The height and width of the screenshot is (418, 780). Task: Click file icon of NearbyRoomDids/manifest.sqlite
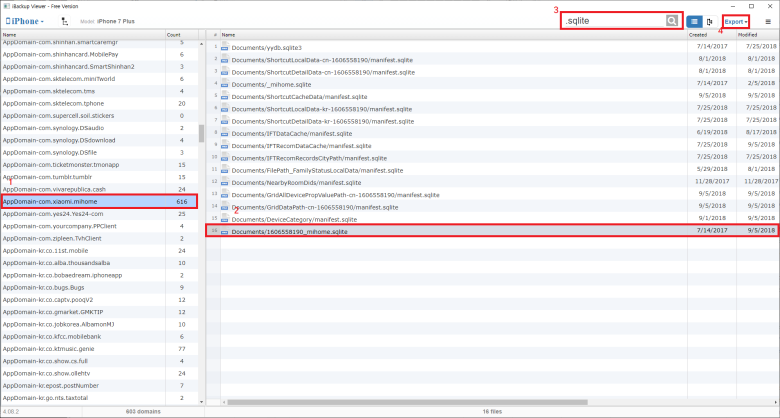(x=225, y=182)
